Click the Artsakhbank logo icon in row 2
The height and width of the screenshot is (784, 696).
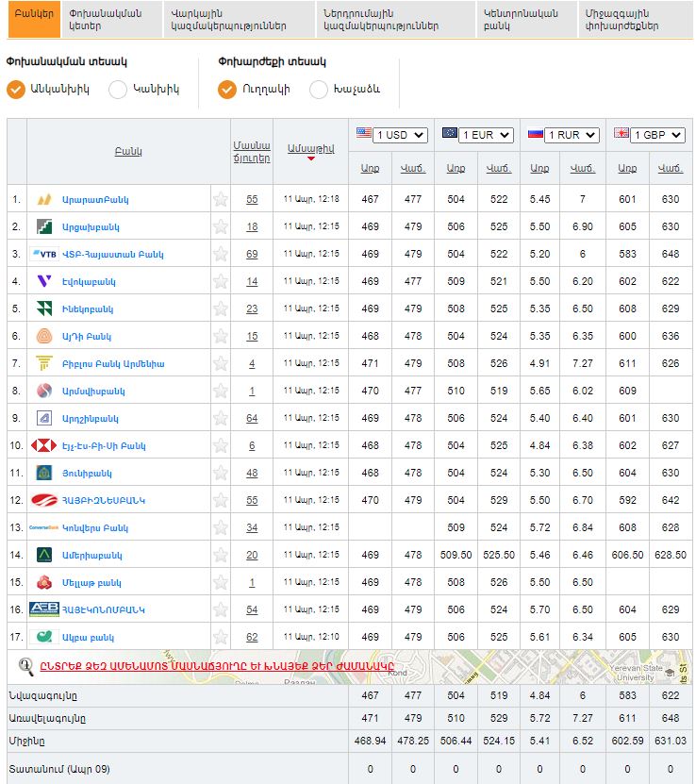44,227
